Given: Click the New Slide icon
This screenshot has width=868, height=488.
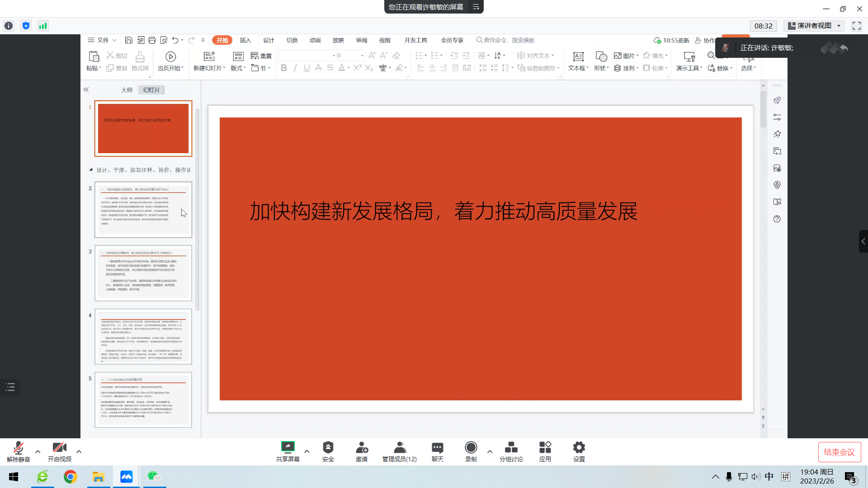Looking at the screenshot, I should [x=209, y=56].
